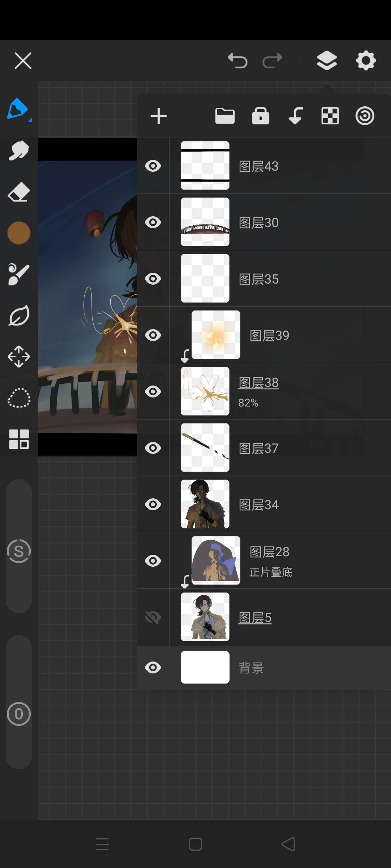Toggle visibility of 背景 layer
The width and height of the screenshot is (391, 868).
tap(153, 667)
